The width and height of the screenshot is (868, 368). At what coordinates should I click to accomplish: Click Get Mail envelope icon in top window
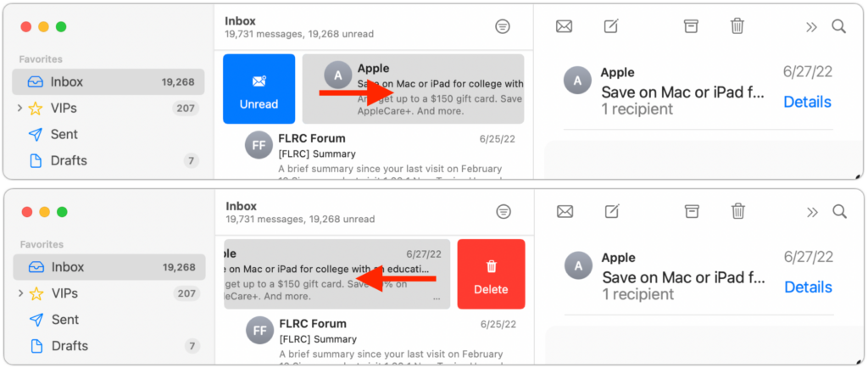coord(564,26)
